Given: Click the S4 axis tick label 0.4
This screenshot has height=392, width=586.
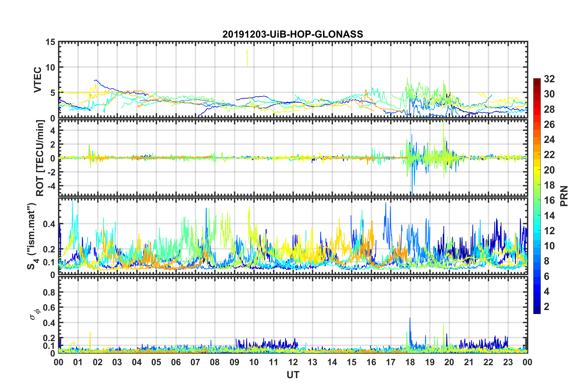Looking at the screenshot, I should click(49, 224).
